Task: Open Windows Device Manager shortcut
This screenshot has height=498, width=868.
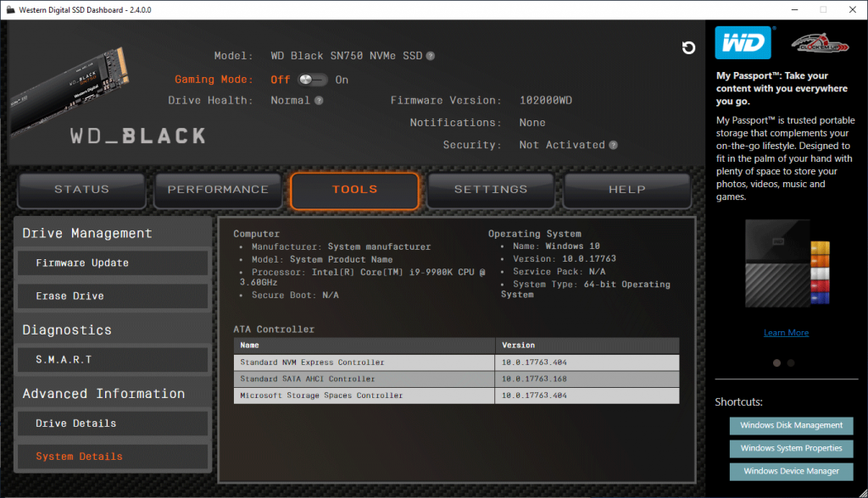Action: [791, 471]
